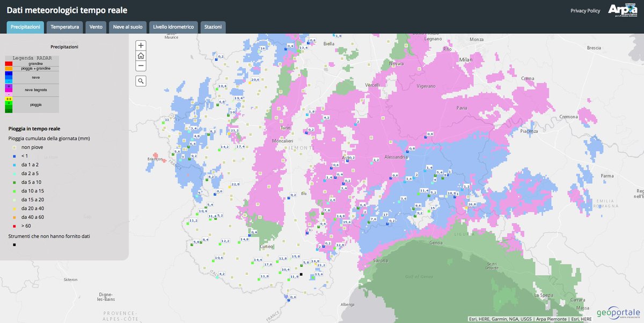Click the 'non piove' legend entry
Screen dimensions: 644x323
point(32,146)
